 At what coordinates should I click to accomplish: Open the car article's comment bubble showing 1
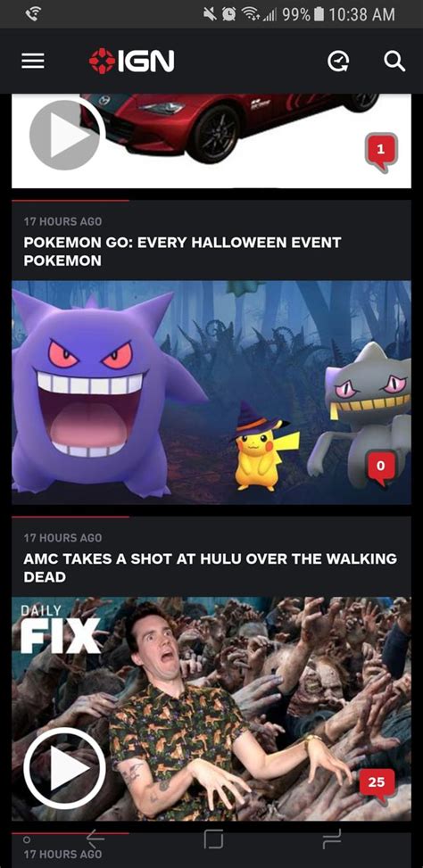tap(381, 150)
